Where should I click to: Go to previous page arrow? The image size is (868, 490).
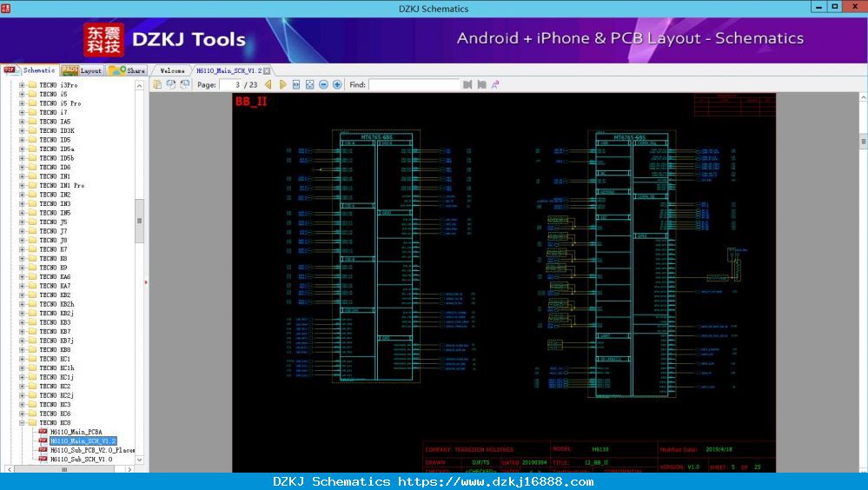(x=268, y=85)
